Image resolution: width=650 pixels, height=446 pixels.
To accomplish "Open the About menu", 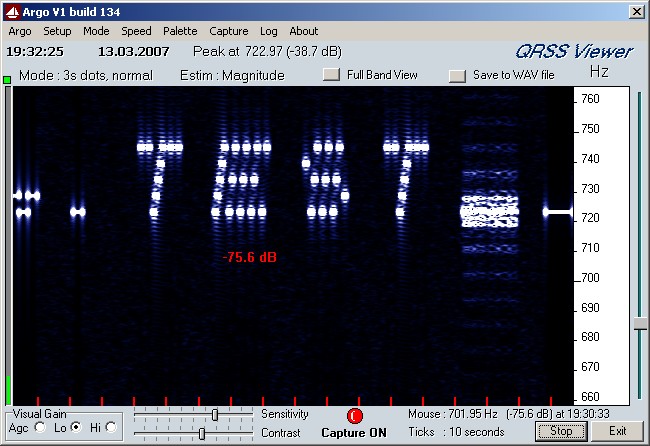I will (303, 31).
